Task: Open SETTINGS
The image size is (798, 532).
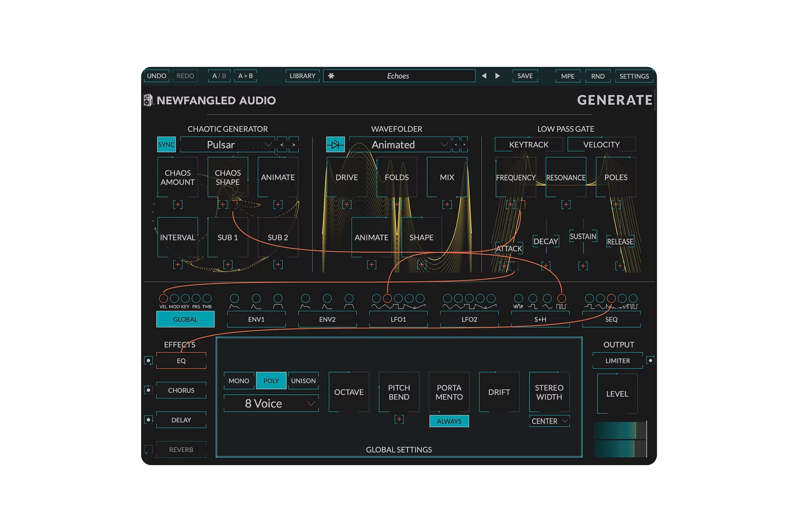Action: (634, 76)
